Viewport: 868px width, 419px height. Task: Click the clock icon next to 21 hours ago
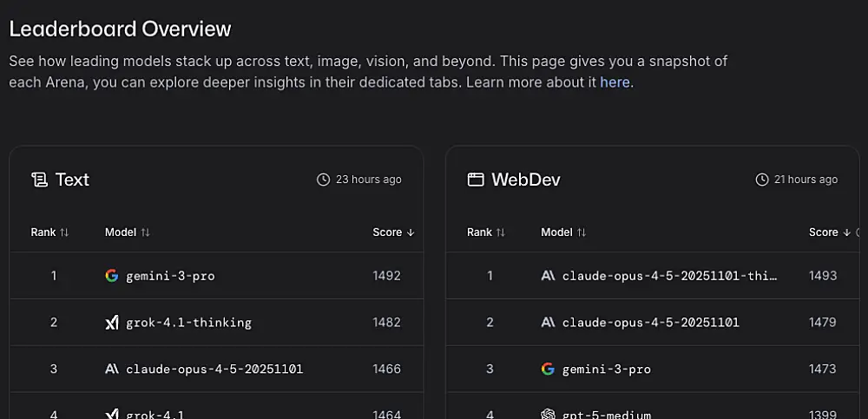pos(762,180)
